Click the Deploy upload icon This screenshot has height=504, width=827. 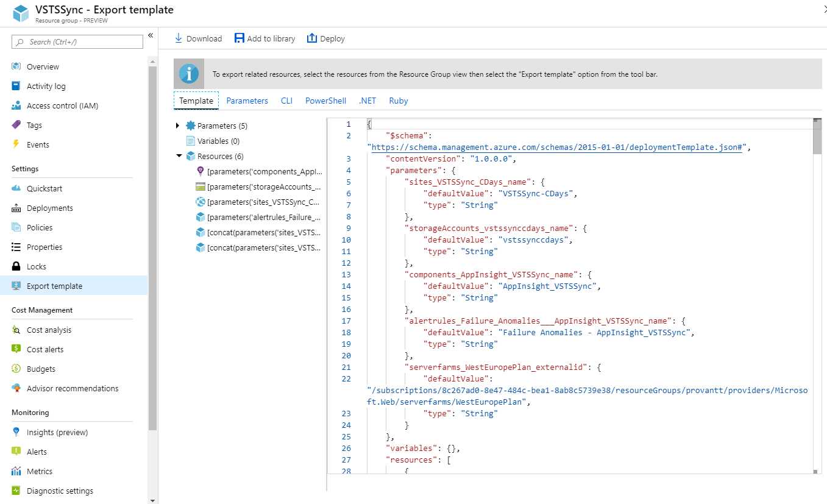point(312,38)
